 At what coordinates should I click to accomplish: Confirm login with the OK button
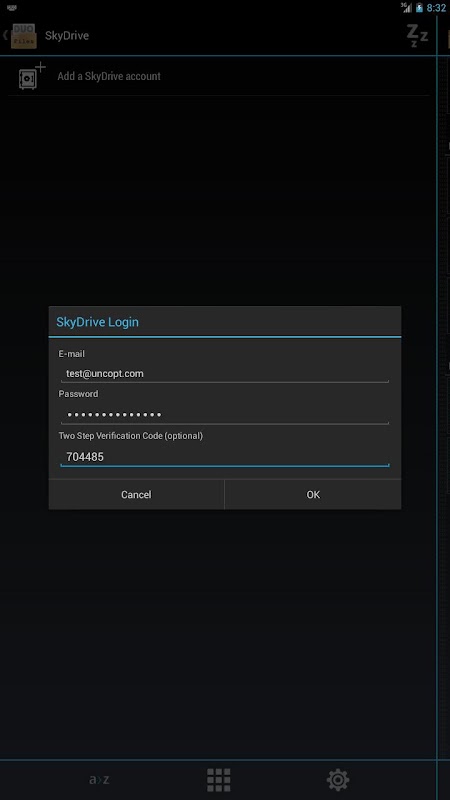313,494
